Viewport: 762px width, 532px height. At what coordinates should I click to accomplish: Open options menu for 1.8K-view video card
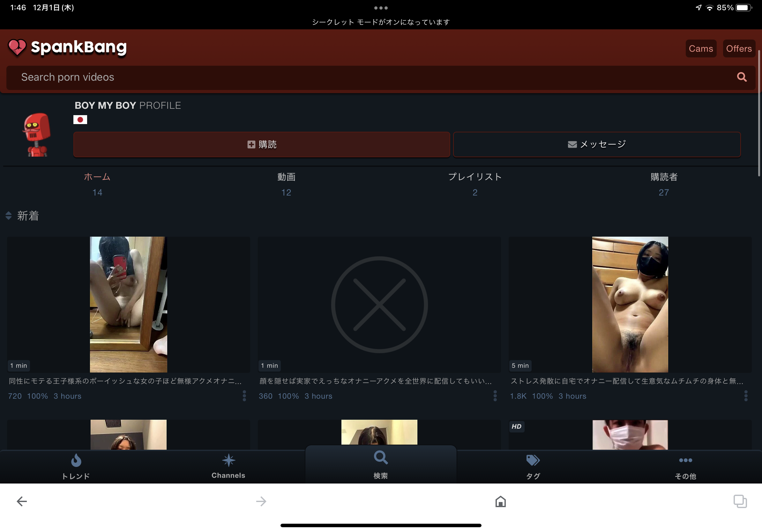pos(746,396)
